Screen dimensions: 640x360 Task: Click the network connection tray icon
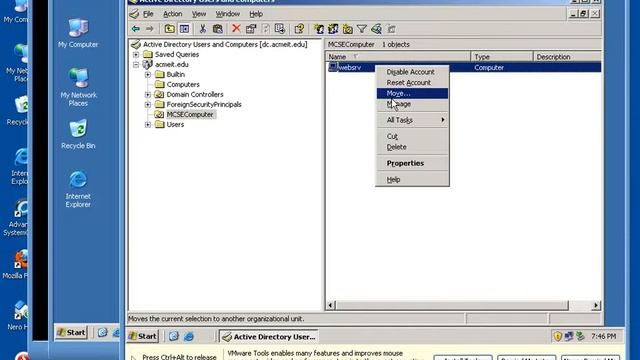[569, 336]
